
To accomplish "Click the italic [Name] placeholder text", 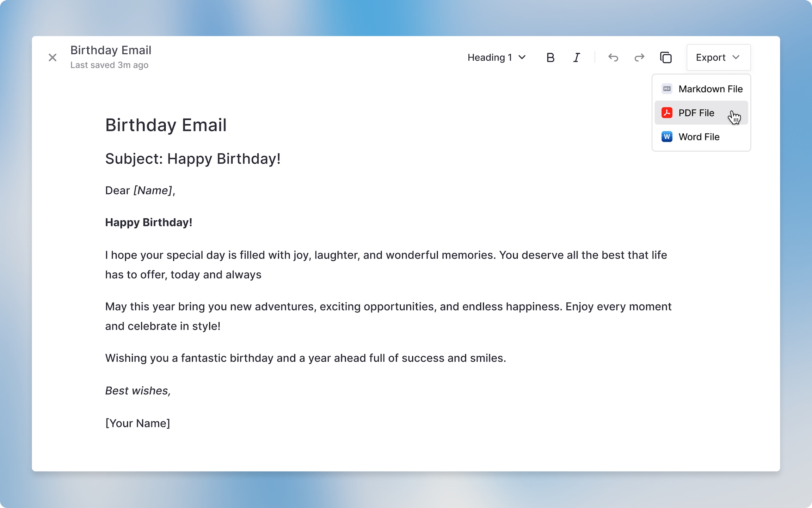I will pyautogui.click(x=153, y=190).
